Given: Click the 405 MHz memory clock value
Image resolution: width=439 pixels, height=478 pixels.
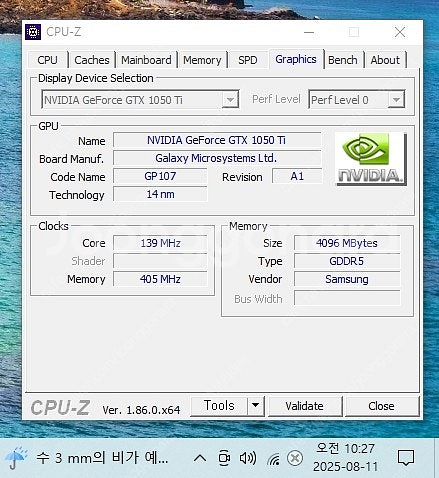Looking at the screenshot, I should point(160,279).
